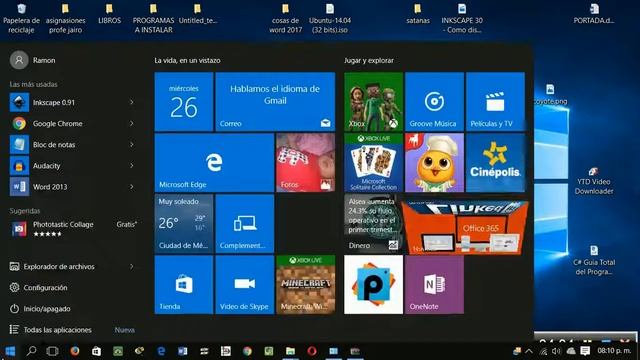640x360 pixels.
Task: Launch the PicsArt tile
Action: click(x=373, y=284)
